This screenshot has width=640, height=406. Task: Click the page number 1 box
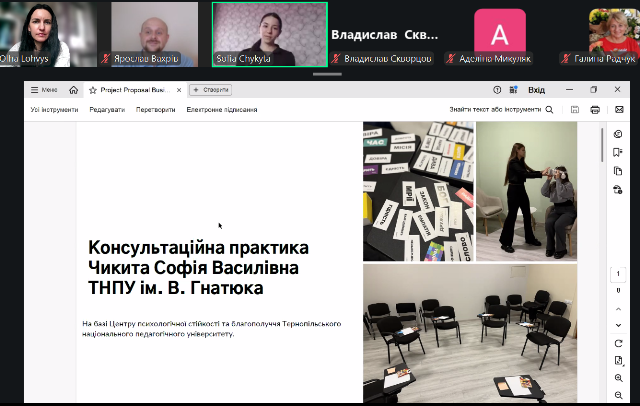click(x=618, y=274)
